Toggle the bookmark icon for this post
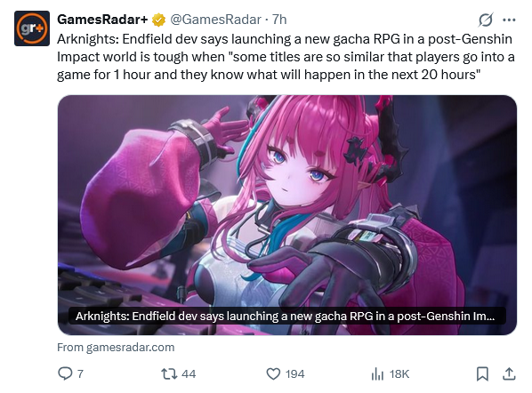 [x=482, y=374]
